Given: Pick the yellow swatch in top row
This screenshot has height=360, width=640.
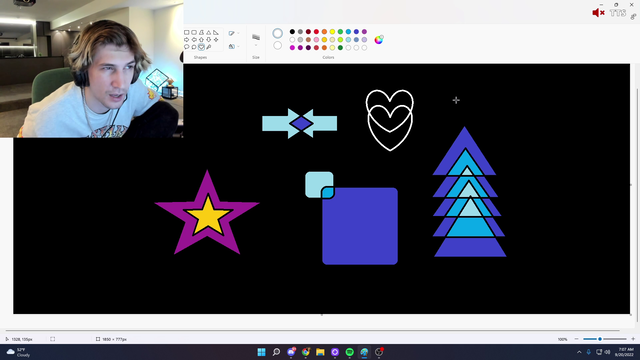Looking at the screenshot, I should [332, 31].
